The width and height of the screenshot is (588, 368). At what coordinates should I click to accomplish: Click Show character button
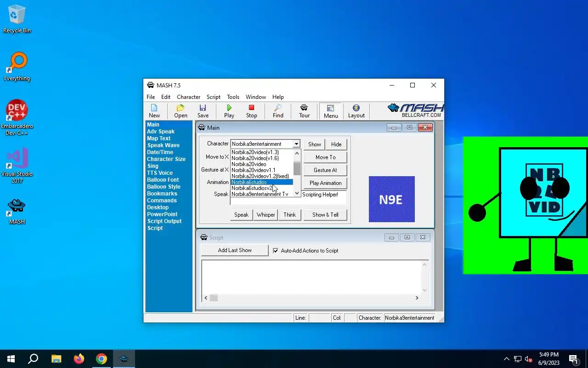[314, 144]
